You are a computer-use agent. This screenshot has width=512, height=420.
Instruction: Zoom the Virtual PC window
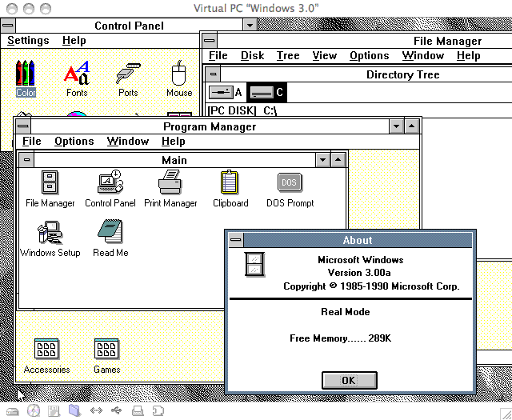click(46, 9)
